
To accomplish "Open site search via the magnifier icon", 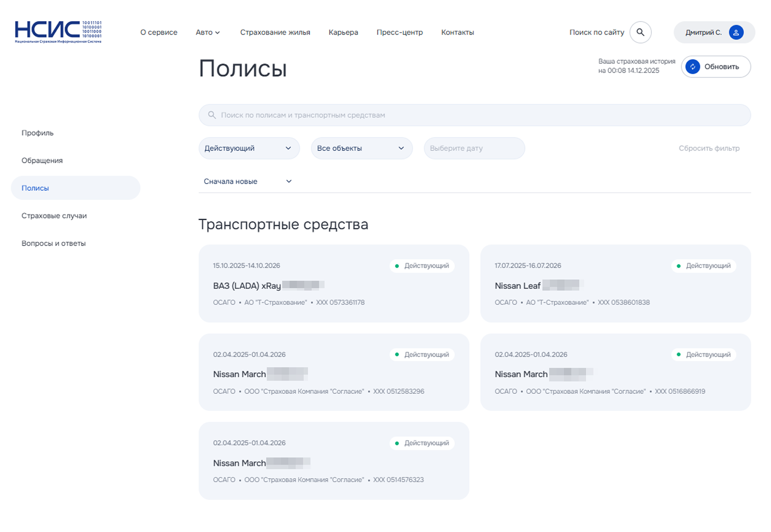I will tap(641, 32).
